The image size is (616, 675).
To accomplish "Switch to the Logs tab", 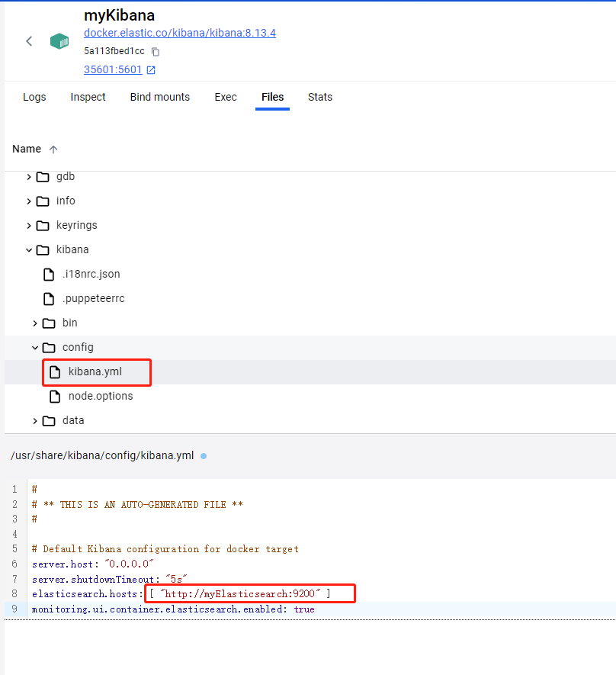I will click(34, 97).
